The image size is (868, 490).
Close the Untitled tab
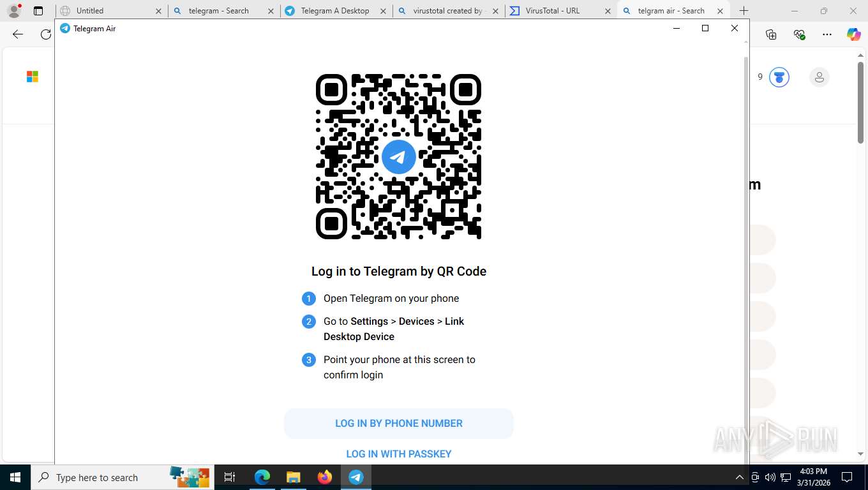tap(158, 11)
